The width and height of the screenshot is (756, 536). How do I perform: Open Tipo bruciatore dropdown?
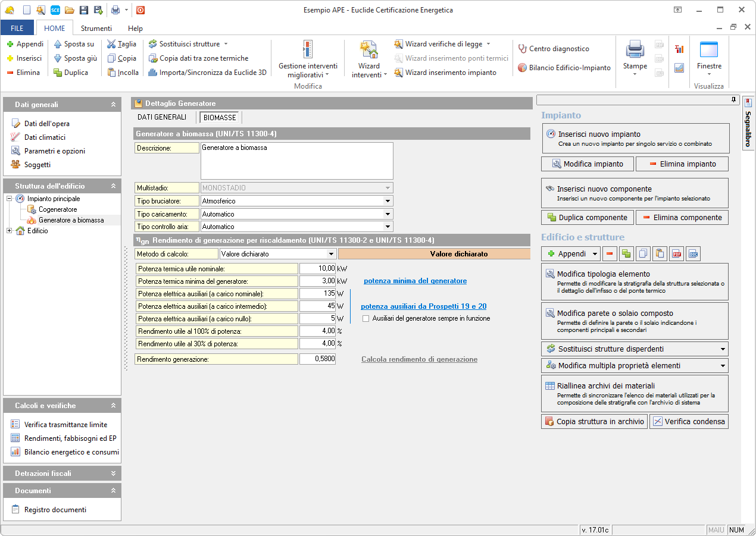pos(388,201)
